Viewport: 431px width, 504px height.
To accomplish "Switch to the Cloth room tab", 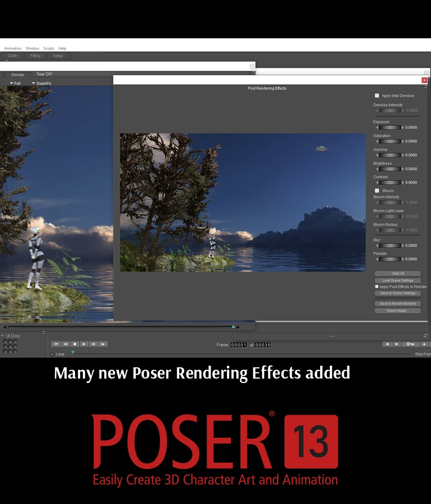I will point(12,56).
